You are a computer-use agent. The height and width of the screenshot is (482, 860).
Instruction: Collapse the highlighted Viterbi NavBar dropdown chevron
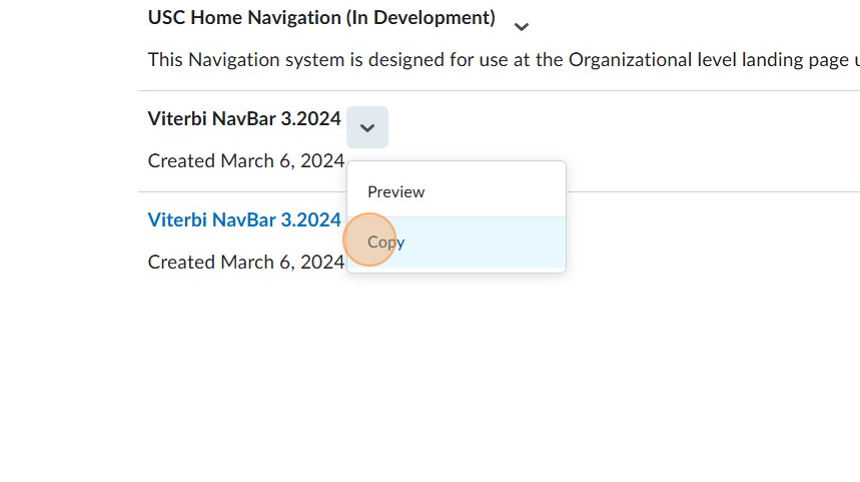pos(367,128)
